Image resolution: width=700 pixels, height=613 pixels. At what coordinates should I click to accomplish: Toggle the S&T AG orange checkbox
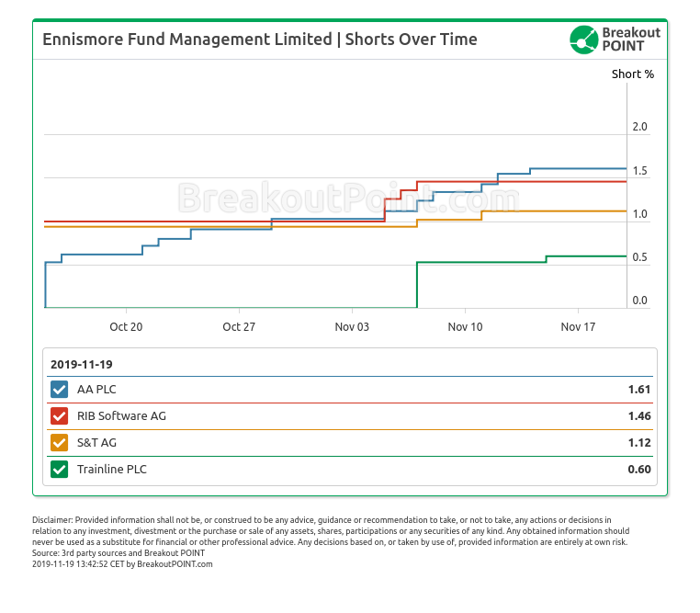pyautogui.click(x=59, y=442)
